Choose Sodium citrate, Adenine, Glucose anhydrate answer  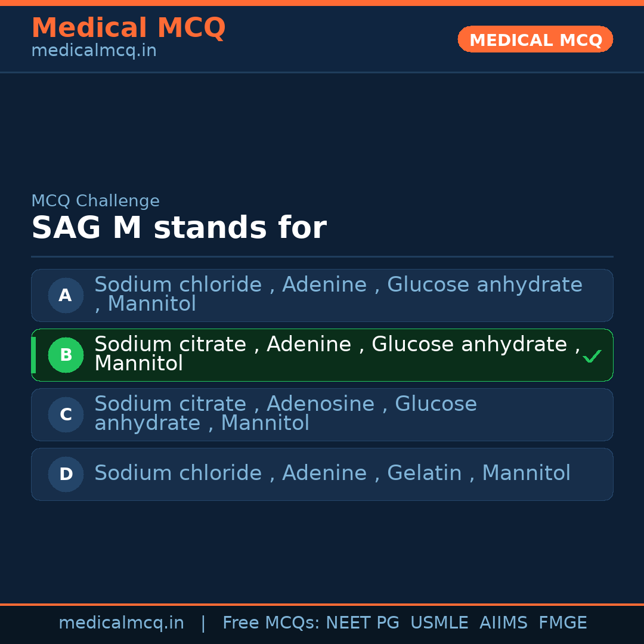point(337,354)
